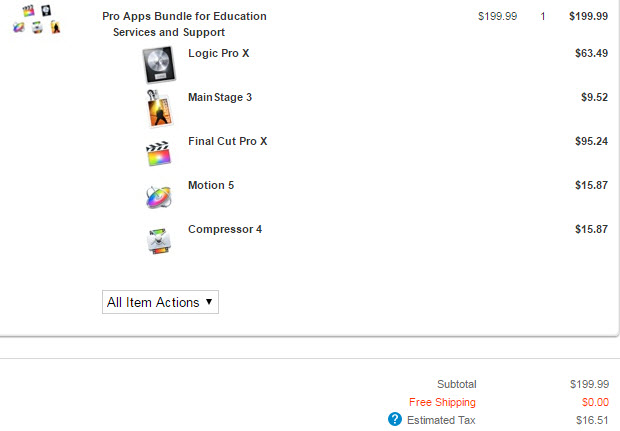Click the MainStage 3 product name
This screenshot has width=620, height=431.
point(220,97)
